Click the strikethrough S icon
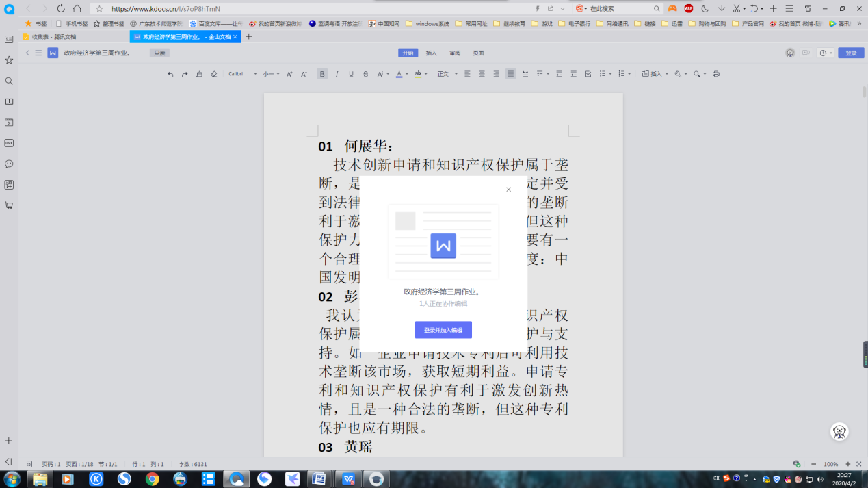This screenshot has height=488, width=868. (x=365, y=74)
